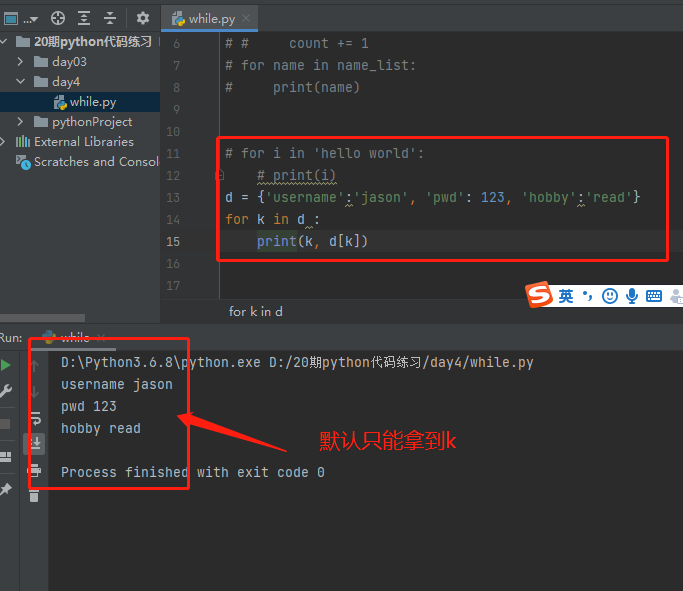This screenshot has height=591, width=683.
Task: Click the project panel horizontal scrollbar
Action: 42,318
